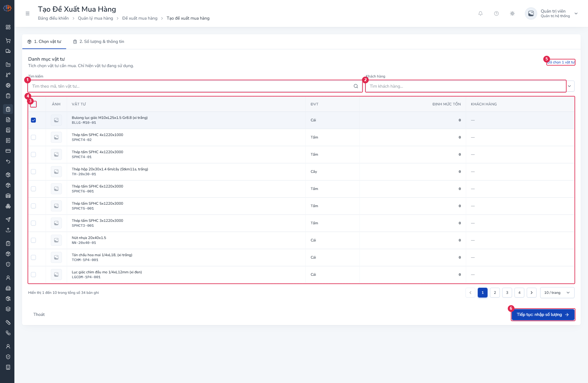Check the Nút nhựa 20x40x1.5 row checkbox
Viewport: 588px width, 383px height.
click(x=33, y=240)
